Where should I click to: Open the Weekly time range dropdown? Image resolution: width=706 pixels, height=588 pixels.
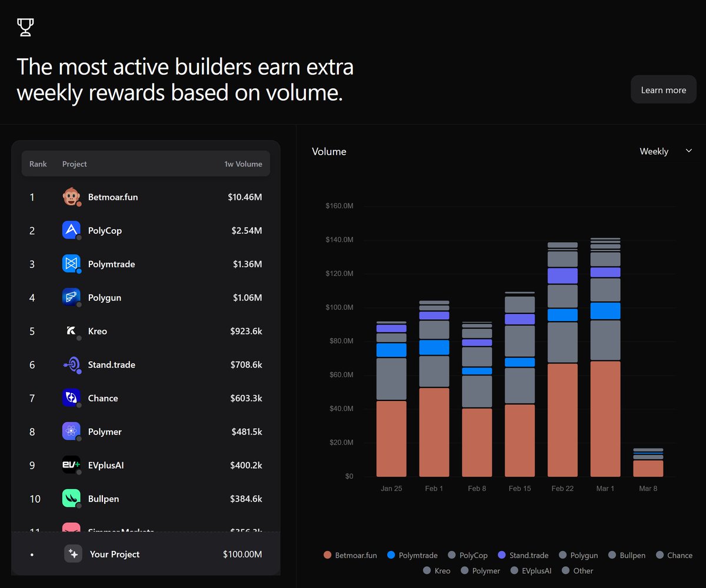665,151
